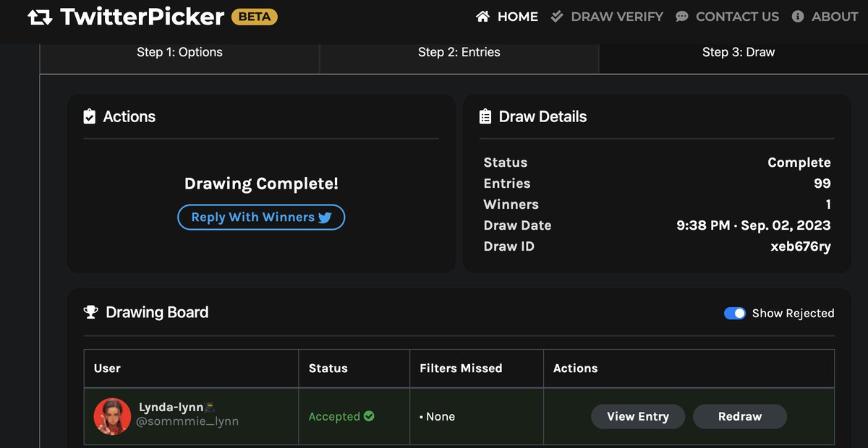The height and width of the screenshot is (448, 868).
Task: Click the info icon next to ABOUT
Action: click(799, 16)
